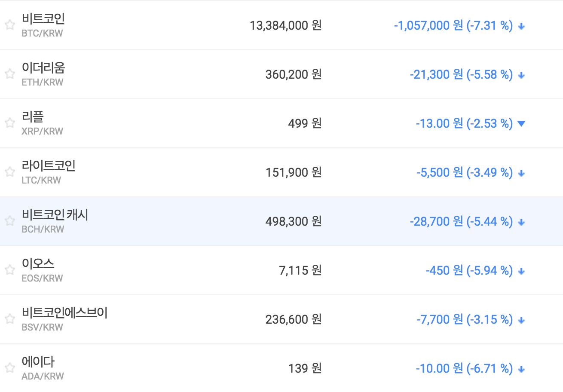Image resolution: width=563 pixels, height=392 pixels.
Task: Click the star icon next to ADA/KRW
Action: [10, 368]
